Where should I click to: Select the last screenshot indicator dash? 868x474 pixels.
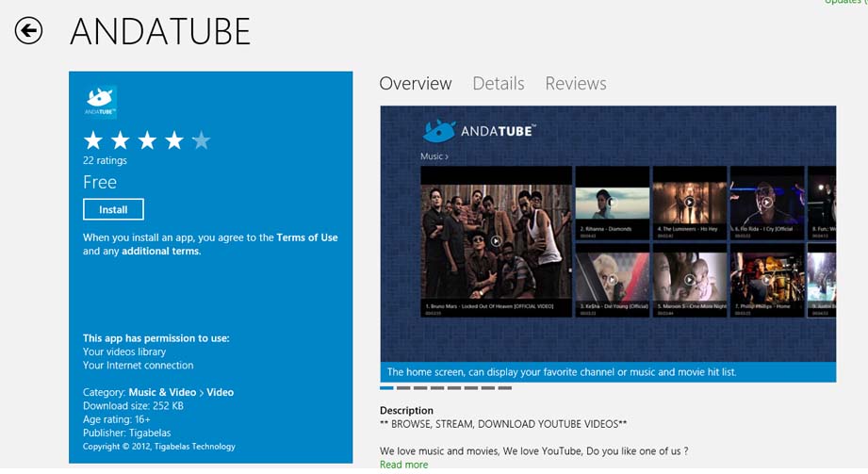tap(505, 388)
